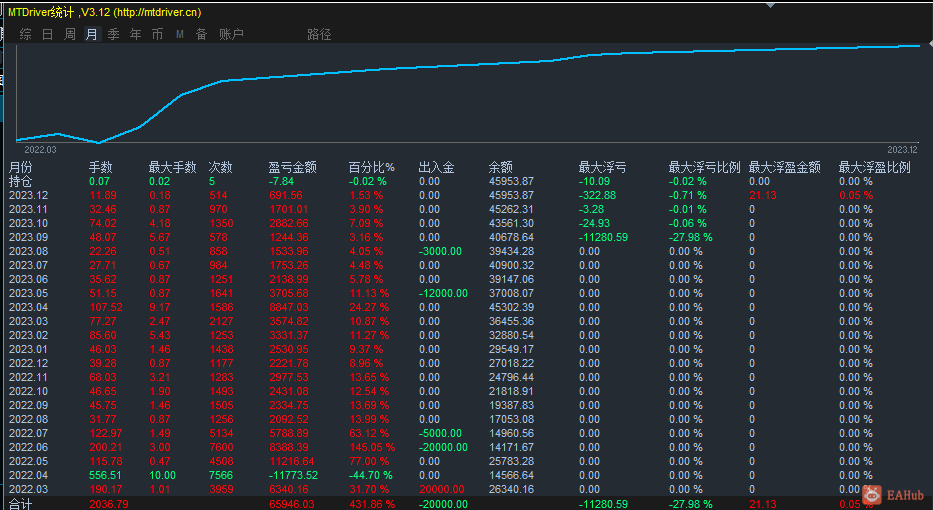Screen dimensions: 933x510
Task: Click the -27.98 % drawdown in 2023.09 row
Action: coord(690,237)
